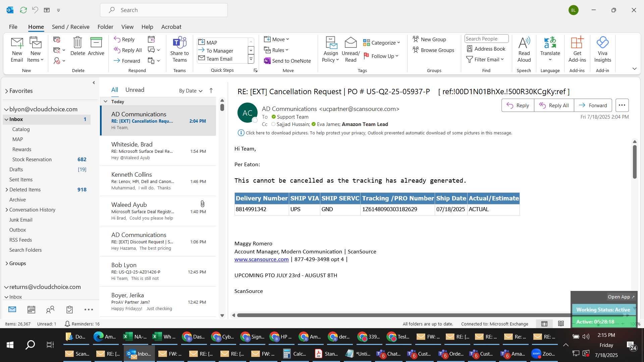The image size is (644, 362).
Task: Click Reply All button in reading pane
Action: click(x=554, y=105)
